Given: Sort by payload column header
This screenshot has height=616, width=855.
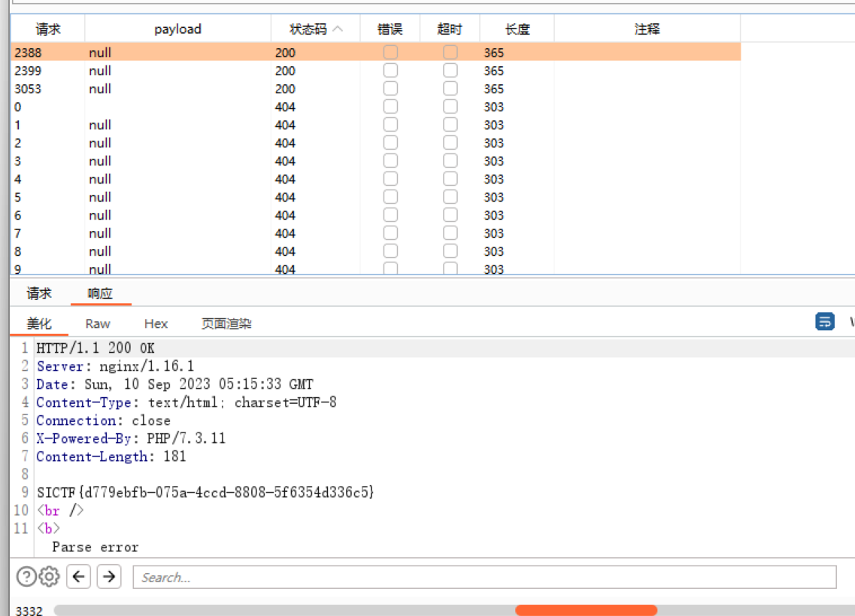Looking at the screenshot, I should tap(177, 29).
